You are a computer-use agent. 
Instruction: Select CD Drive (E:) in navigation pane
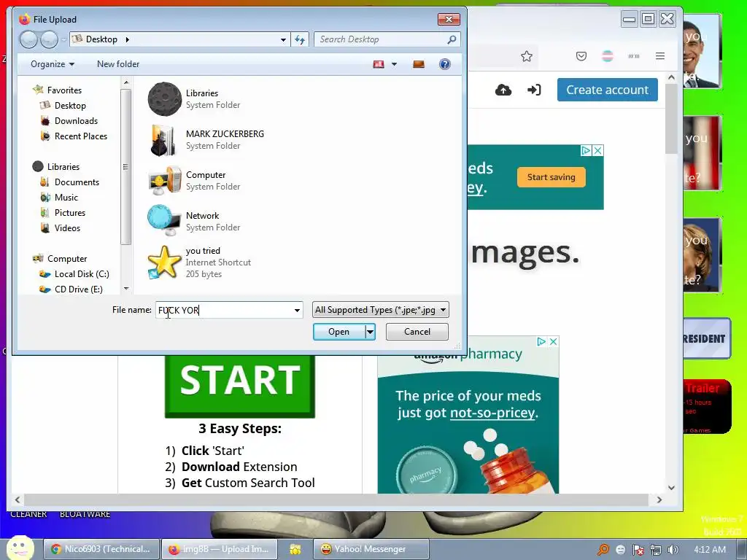point(78,289)
